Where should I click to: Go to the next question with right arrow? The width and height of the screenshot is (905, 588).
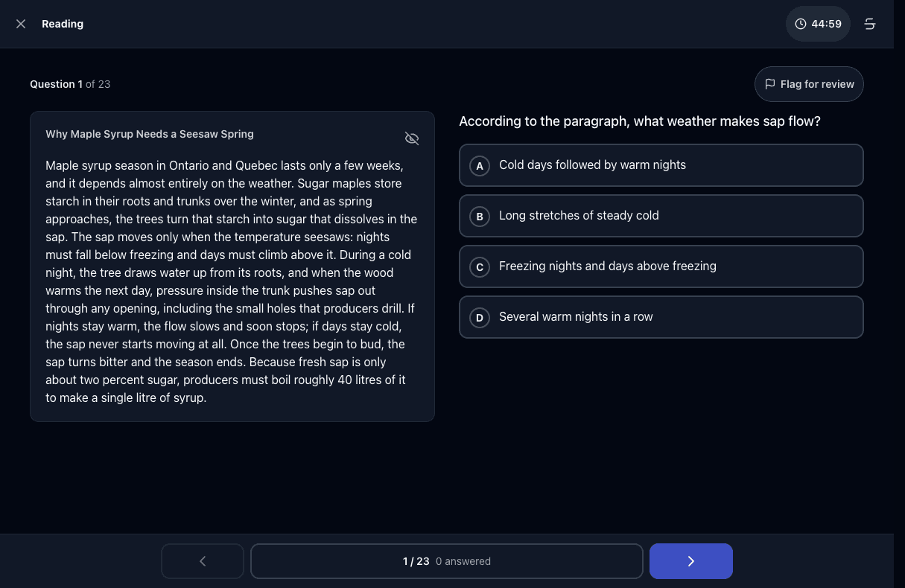691,561
